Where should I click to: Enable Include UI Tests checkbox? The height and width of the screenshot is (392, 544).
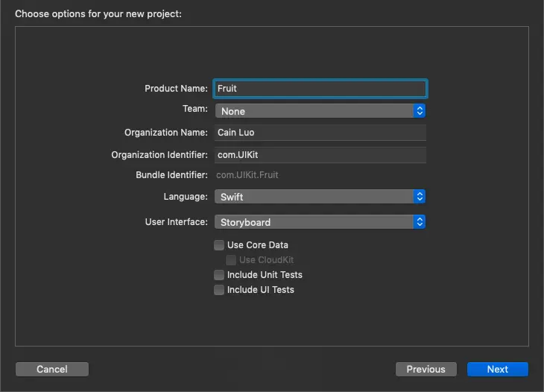point(219,290)
